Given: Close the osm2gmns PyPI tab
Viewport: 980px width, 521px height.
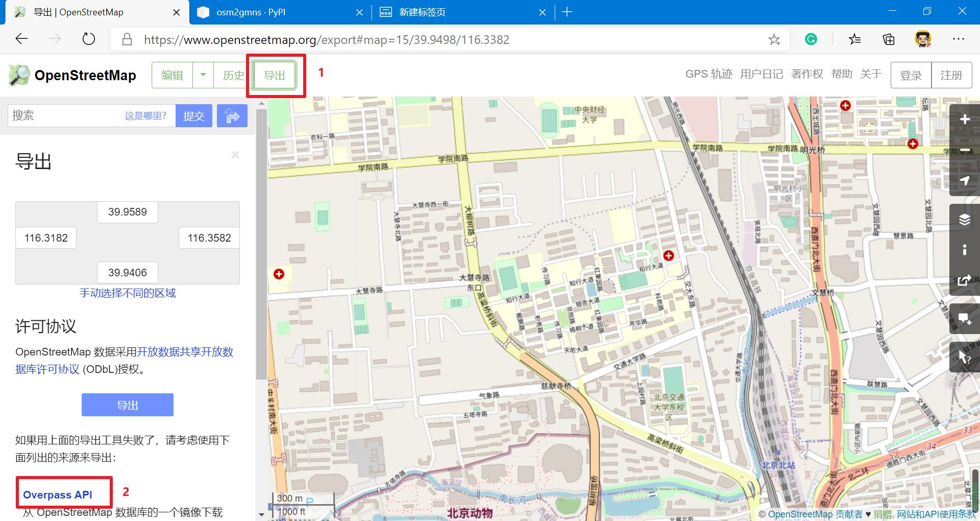Looking at the screenshot, I should coord(359,12).
